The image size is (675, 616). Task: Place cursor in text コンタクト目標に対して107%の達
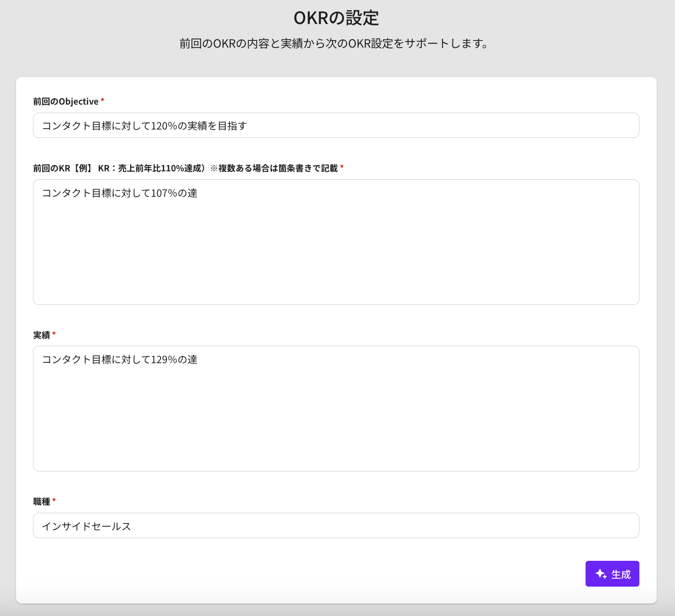click(x=119, y=193)
